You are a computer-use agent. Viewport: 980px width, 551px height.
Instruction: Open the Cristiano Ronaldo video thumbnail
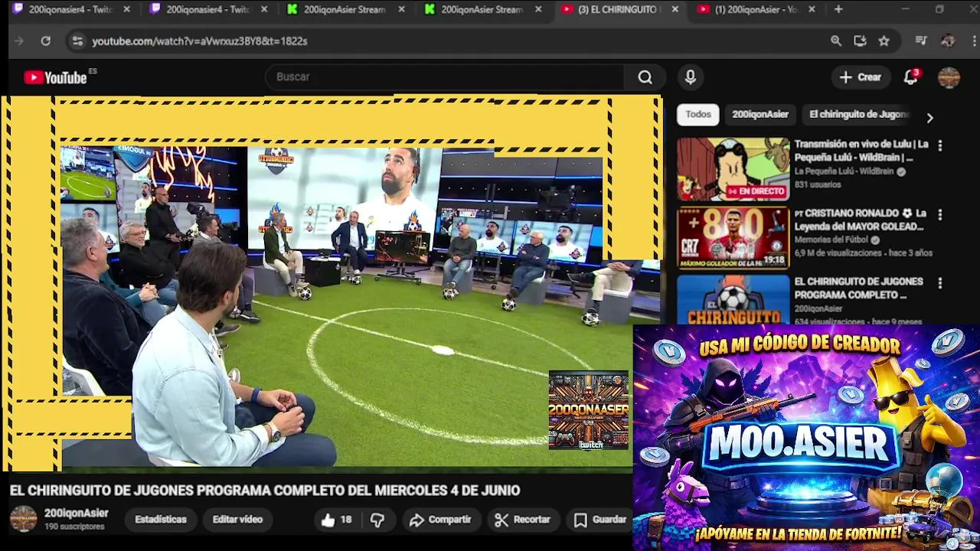(x=733, y=238)
